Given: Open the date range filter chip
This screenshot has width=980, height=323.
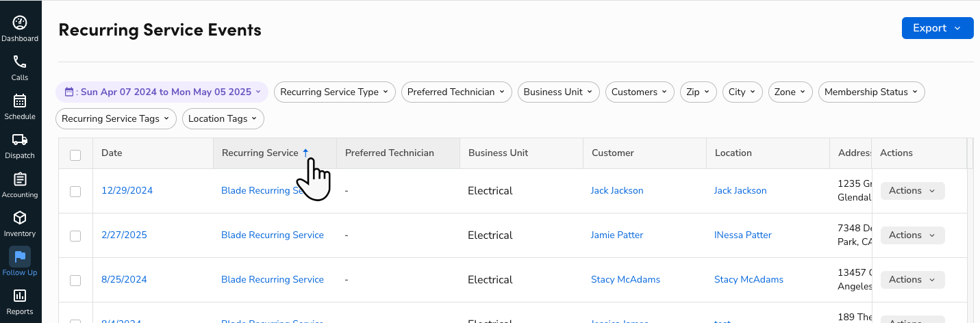Looking at the screenshot, I should [162, 92].
